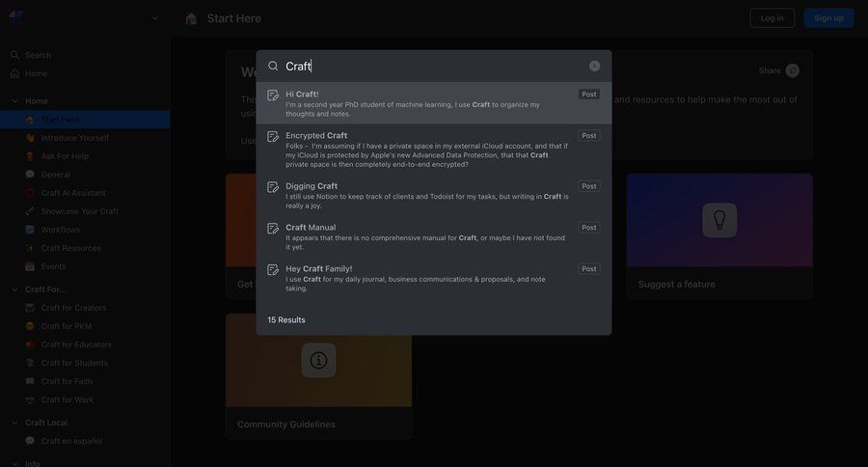Open Craft Resources space
This screenshot has width=868, height=467.
[85, 248]
